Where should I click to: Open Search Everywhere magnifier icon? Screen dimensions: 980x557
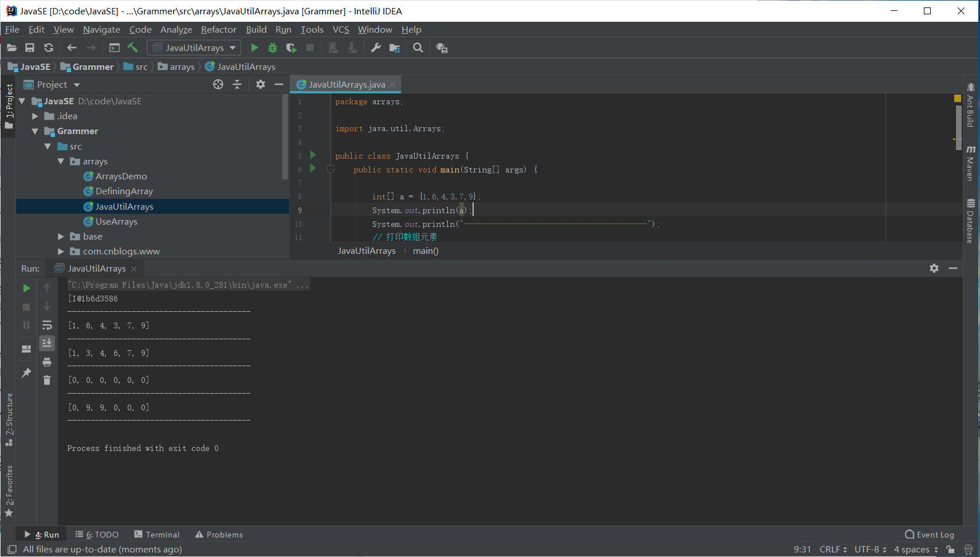click(418, 48)
